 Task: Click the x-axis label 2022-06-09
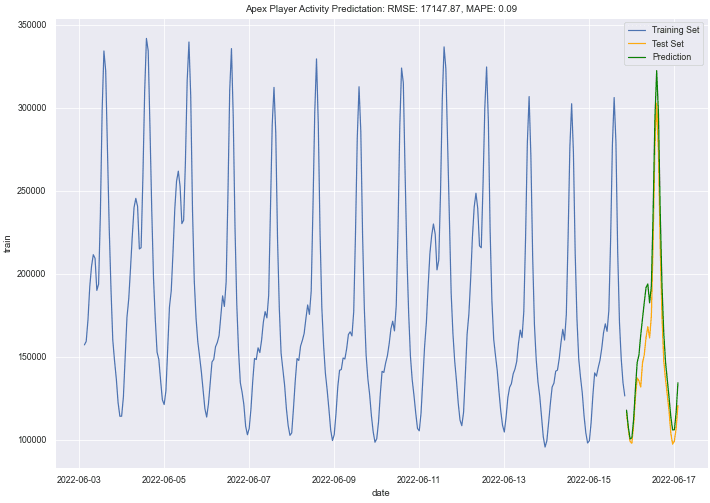pos(334,480)
